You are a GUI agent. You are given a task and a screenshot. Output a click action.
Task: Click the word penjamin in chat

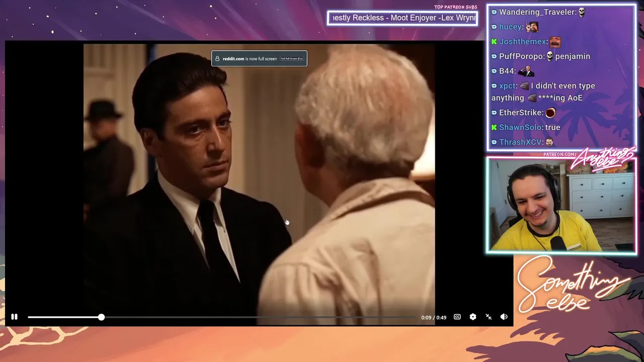pyautogui.click(x=573, y=56)
